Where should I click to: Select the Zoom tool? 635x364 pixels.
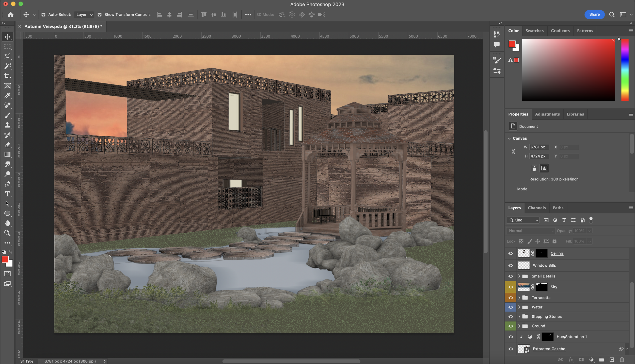pos(7,233)
